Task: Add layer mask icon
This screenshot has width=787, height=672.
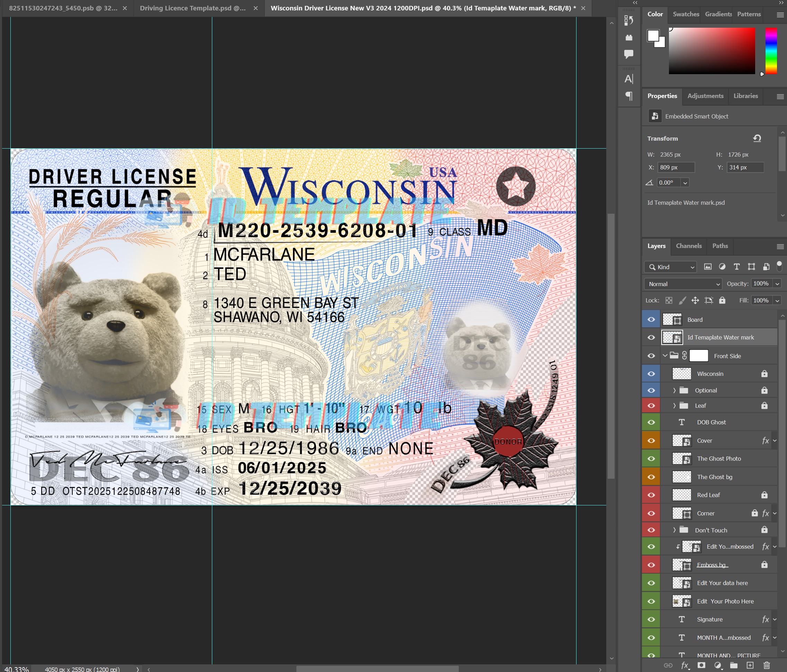Action: coord(701,665)
